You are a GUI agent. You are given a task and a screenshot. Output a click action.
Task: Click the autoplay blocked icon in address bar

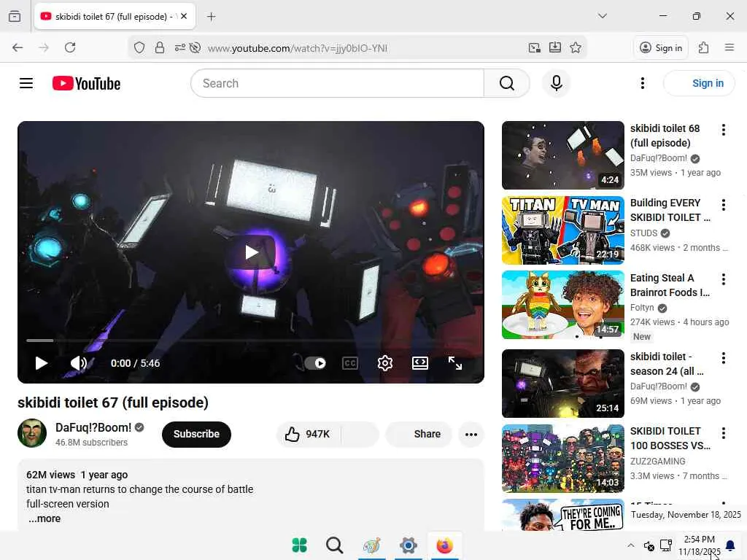click(x=195, y=47)
